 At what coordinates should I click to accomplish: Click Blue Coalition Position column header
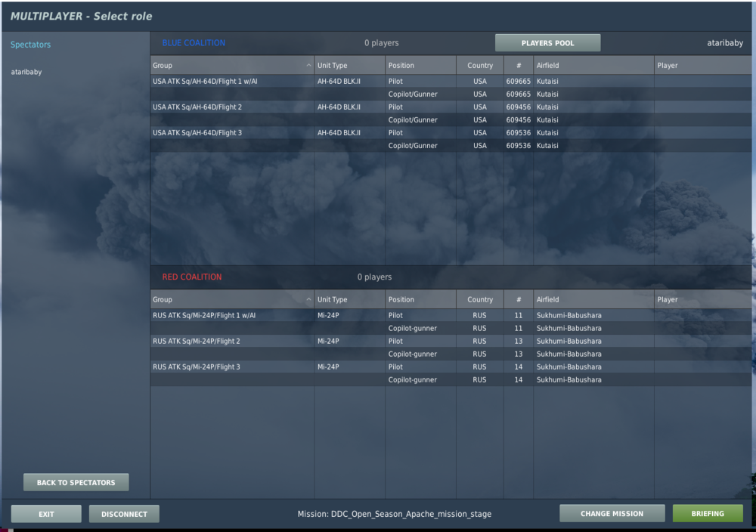[420, 65]
